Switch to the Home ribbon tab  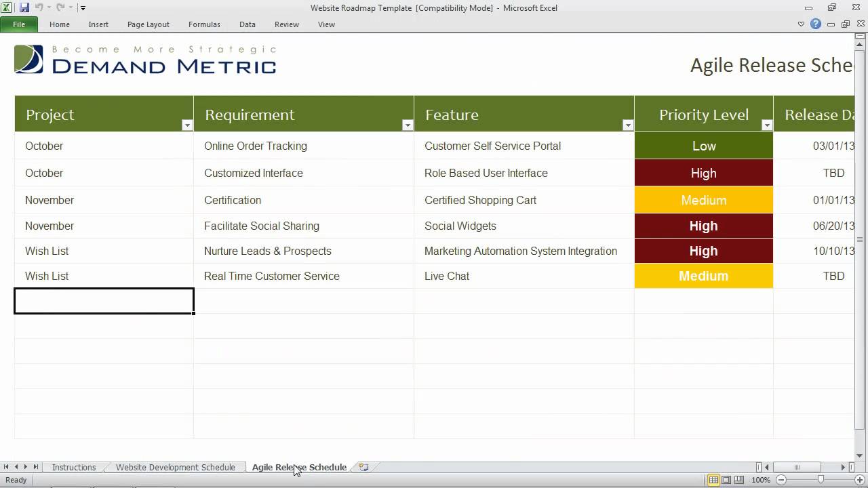60,24
